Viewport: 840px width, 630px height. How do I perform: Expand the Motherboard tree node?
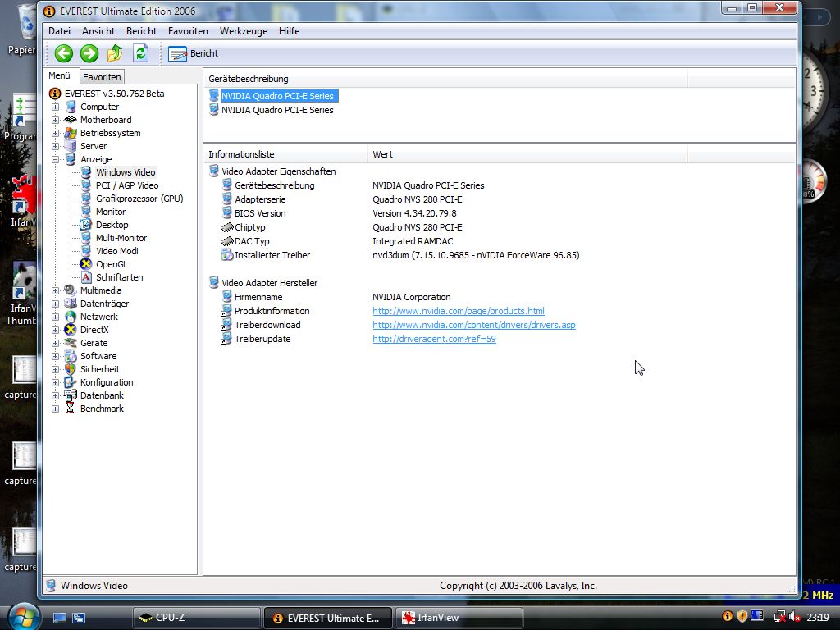click(55, 120)
